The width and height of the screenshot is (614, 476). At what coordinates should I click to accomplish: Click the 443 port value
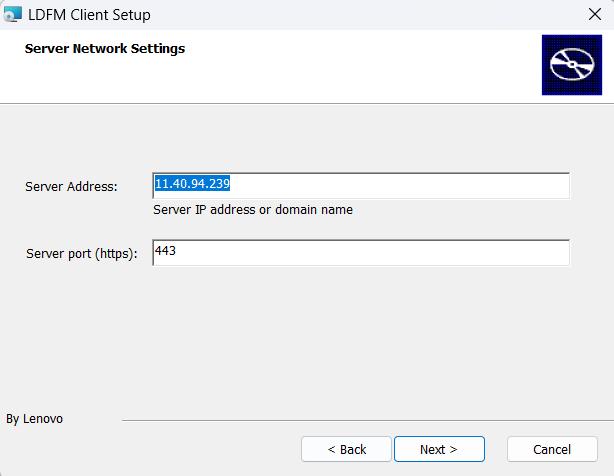pyautogui.click(x=166, y=251)
